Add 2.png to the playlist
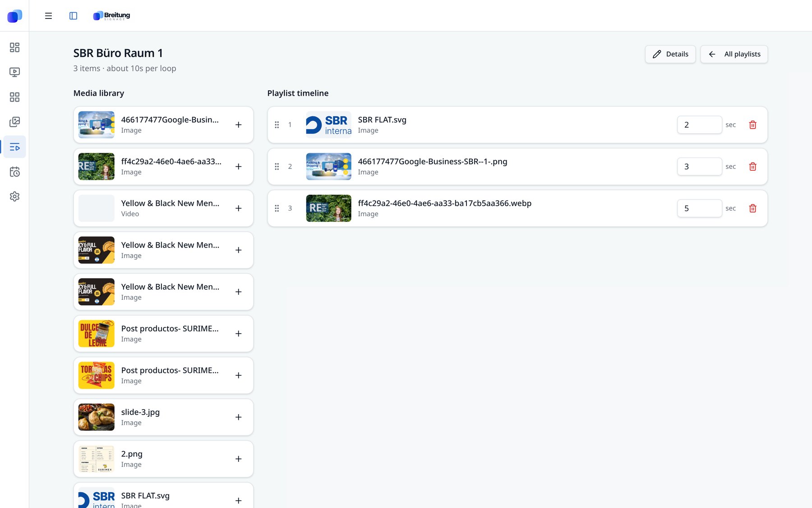Image resolution: width=812 pixels, height=508 pixels. [x=239, y=459]
